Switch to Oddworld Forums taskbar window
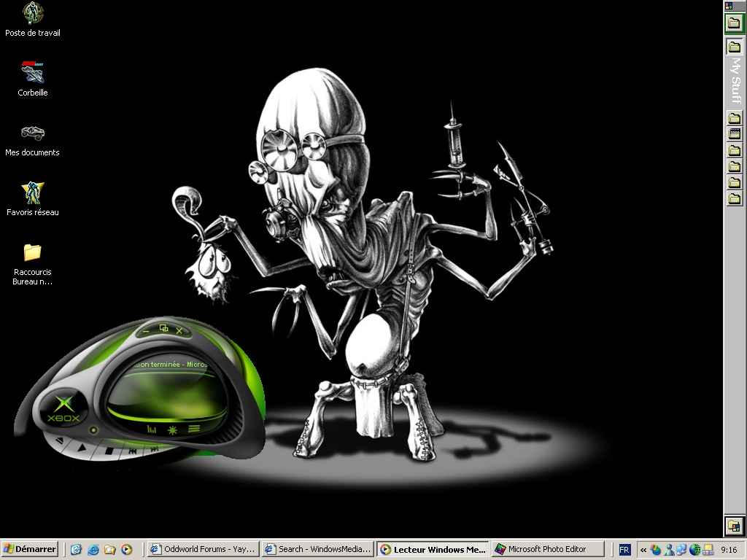Viewport: 747px width, 560px height. pos(202,550)
